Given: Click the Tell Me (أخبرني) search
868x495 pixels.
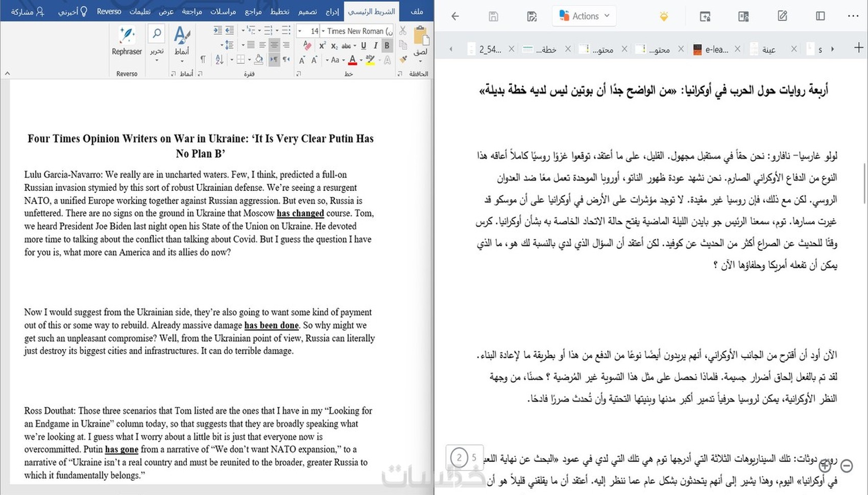Looking at the screenshot, I should [x=72, y=11].
